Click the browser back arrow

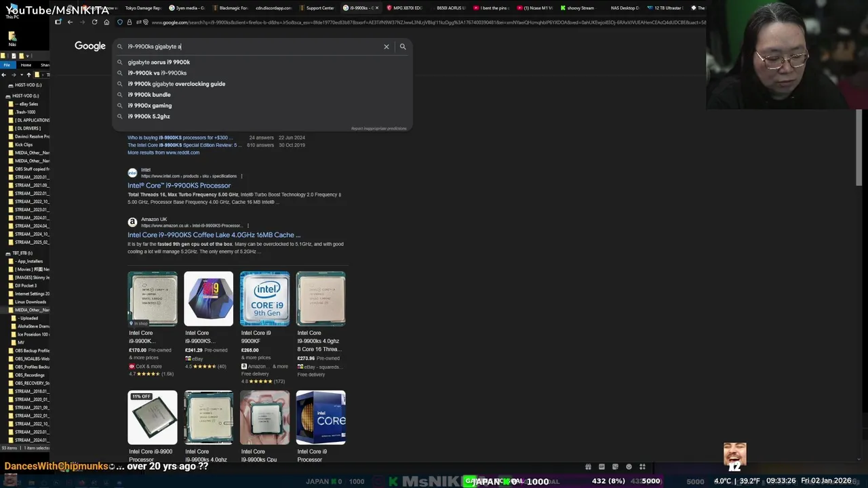click(x=70, y=22)
